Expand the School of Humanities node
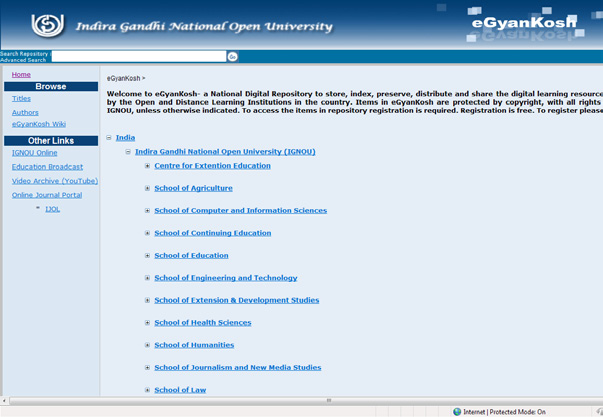 147,345
